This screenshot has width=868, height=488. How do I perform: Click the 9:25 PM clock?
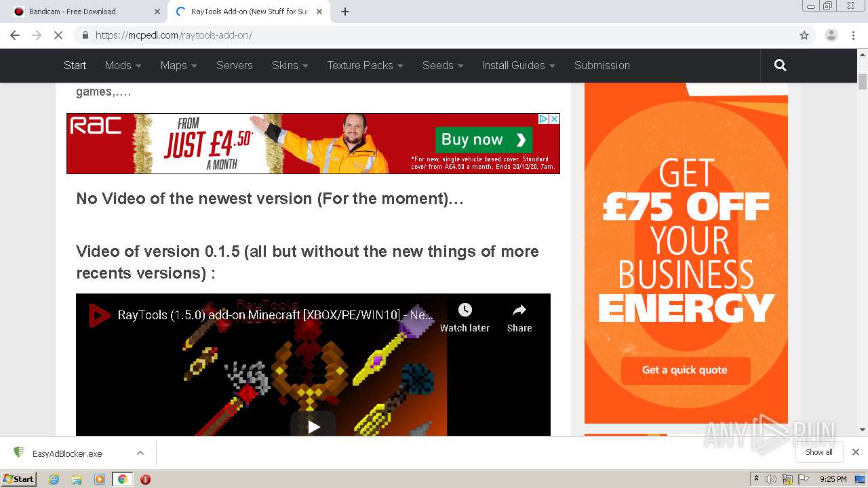pyautogui.click(x=833, y=479)
